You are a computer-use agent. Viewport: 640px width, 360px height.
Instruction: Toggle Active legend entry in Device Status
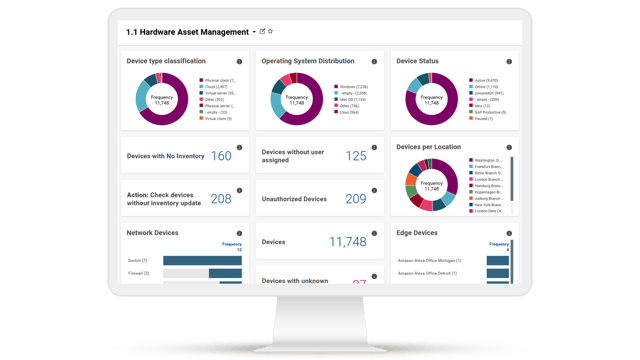tap(484, 80)
